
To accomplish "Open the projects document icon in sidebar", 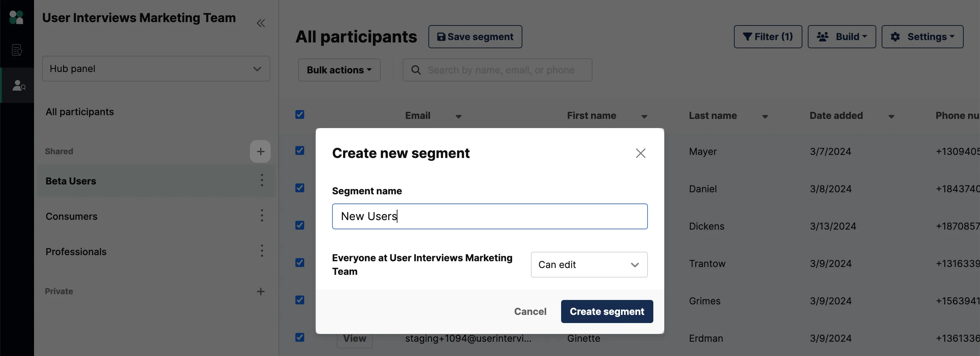I will coord(17,50).
